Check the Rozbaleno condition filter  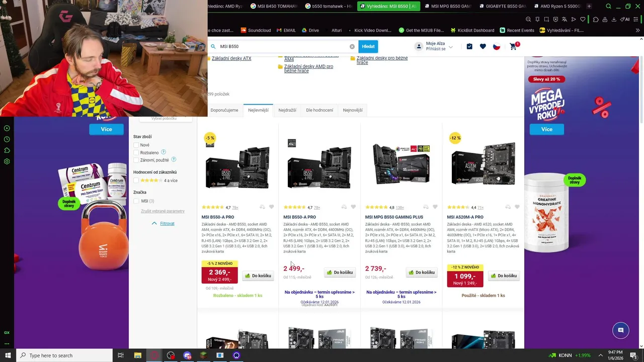point(136,152)
